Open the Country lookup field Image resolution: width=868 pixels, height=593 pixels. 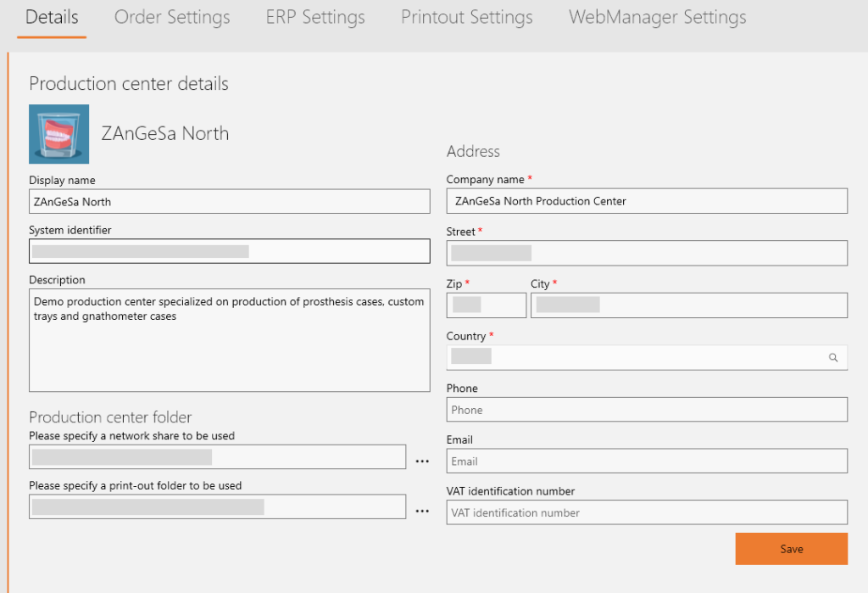pos(647,357)
